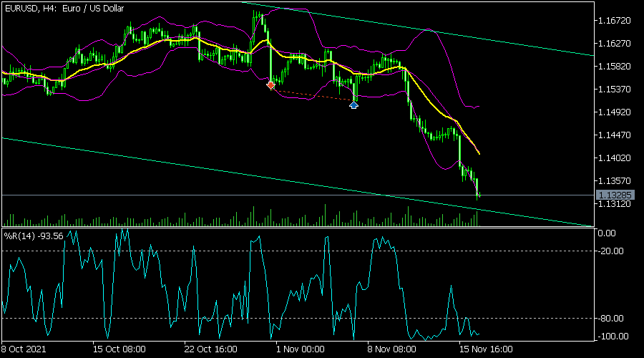Select the current price label 1.13285
Viewport: 644px width, 358px height.
615,195
